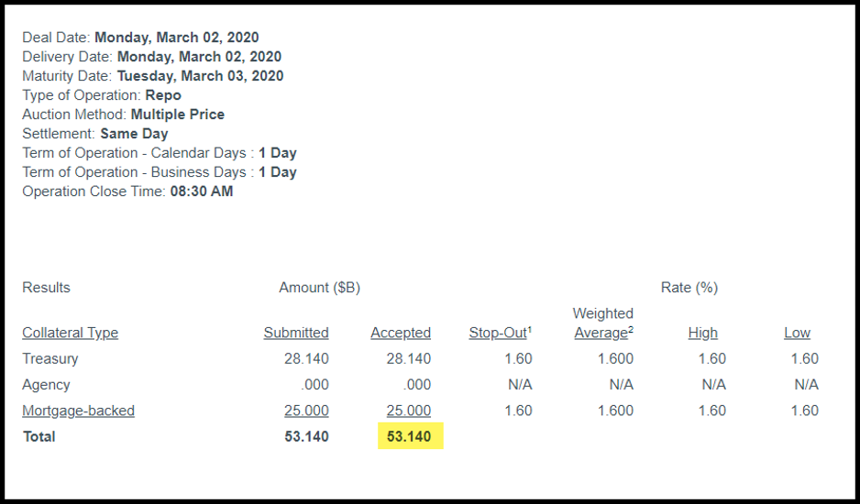
Task: Click Mortgage-backed accepted amount 25.000
Action: click(x=409, y=411)
